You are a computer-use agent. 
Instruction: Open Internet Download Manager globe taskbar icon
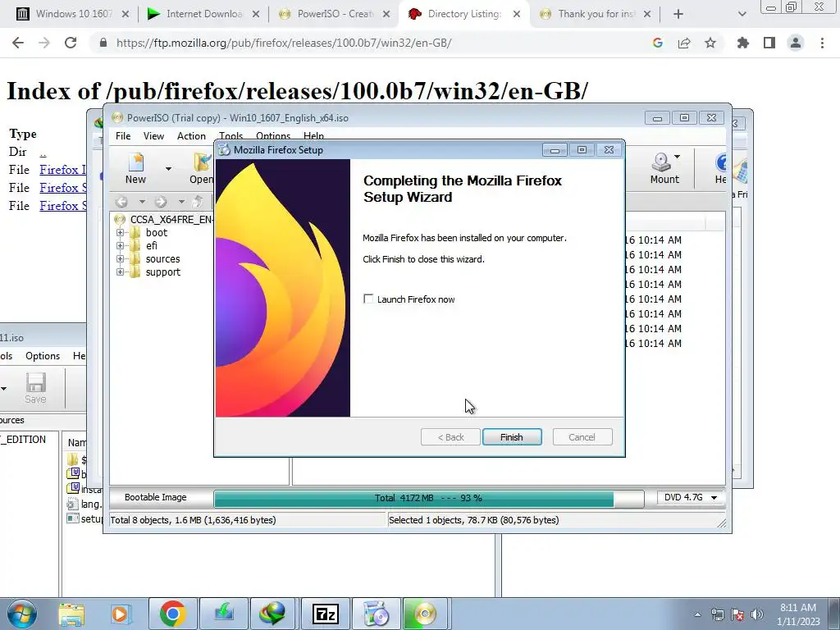pyautogui.click(x=274, y=614)
